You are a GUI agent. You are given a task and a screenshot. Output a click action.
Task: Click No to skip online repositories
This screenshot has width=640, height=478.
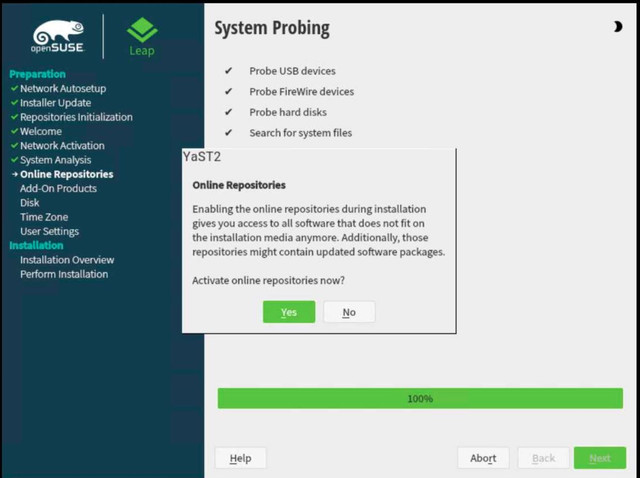[x=349, y=312]
